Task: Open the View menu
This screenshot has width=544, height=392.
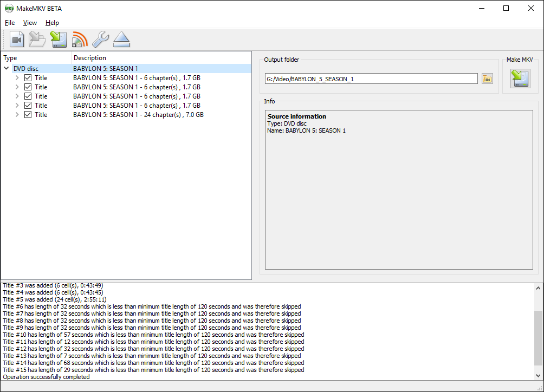Action: tap(30, 23)
